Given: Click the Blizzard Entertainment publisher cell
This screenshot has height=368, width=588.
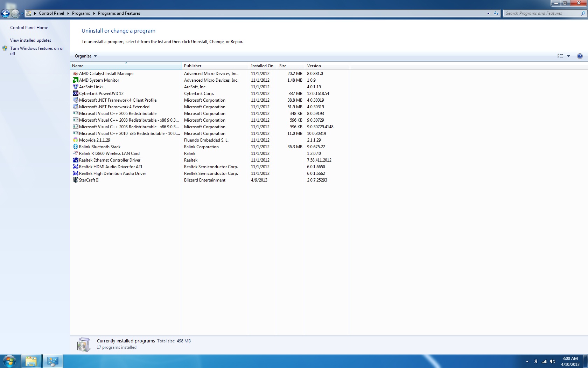Looking at the screenshot, I should [205, 180].
